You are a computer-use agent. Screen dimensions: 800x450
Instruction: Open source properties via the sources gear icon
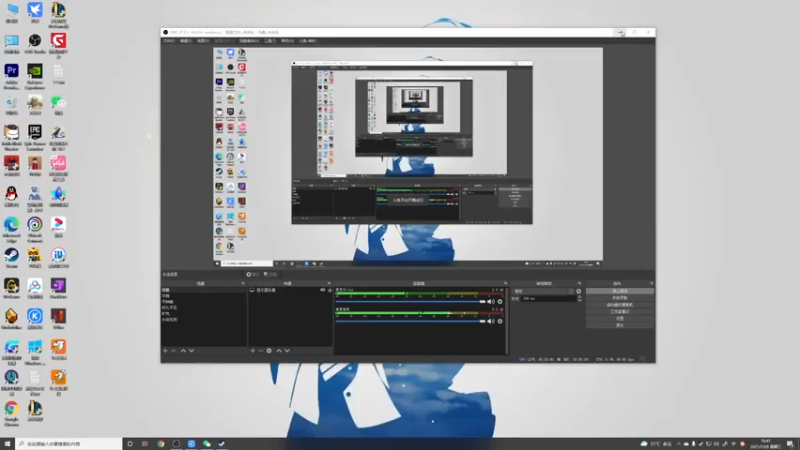[x=269, y=351]
